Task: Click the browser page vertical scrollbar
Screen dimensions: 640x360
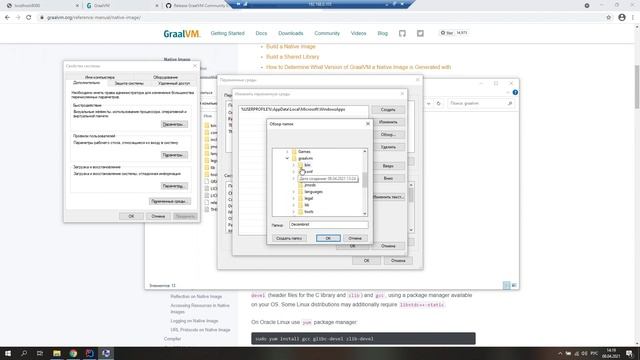Action: click(637, 87)
